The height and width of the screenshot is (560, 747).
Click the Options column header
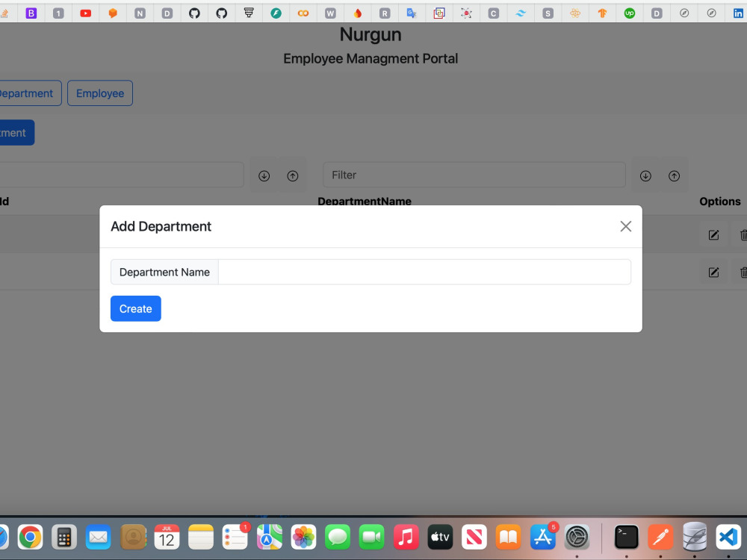[x=720, y=202]
